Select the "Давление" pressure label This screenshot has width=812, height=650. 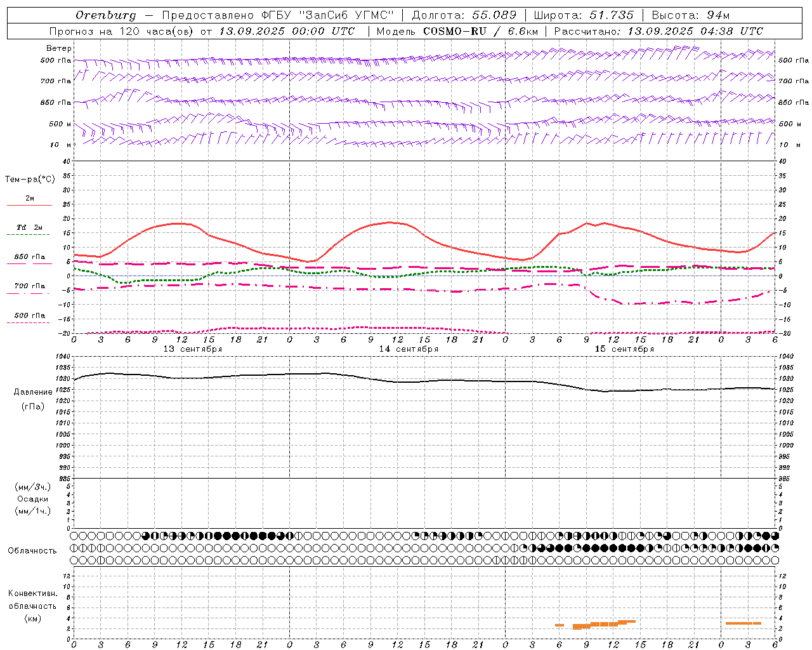(x=33, y=392)
